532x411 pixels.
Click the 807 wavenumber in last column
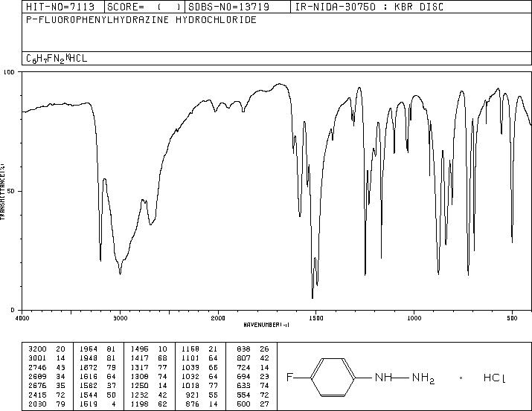[243, 358]
